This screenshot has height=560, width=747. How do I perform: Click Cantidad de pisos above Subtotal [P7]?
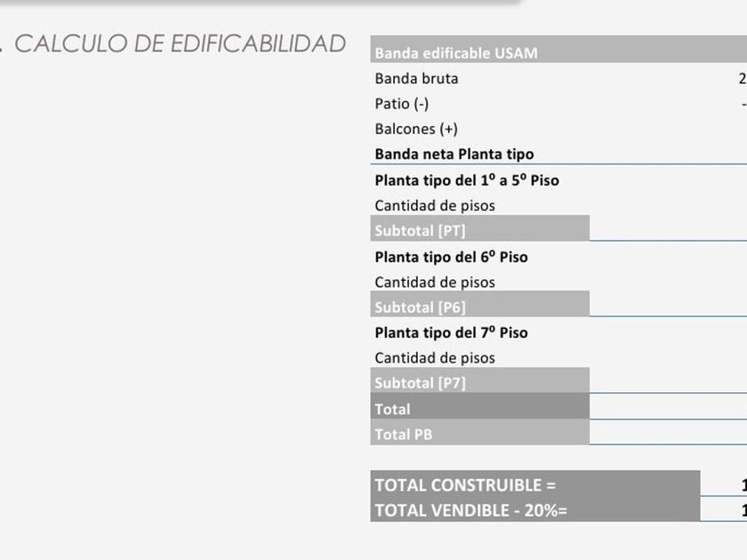[435, 357]
